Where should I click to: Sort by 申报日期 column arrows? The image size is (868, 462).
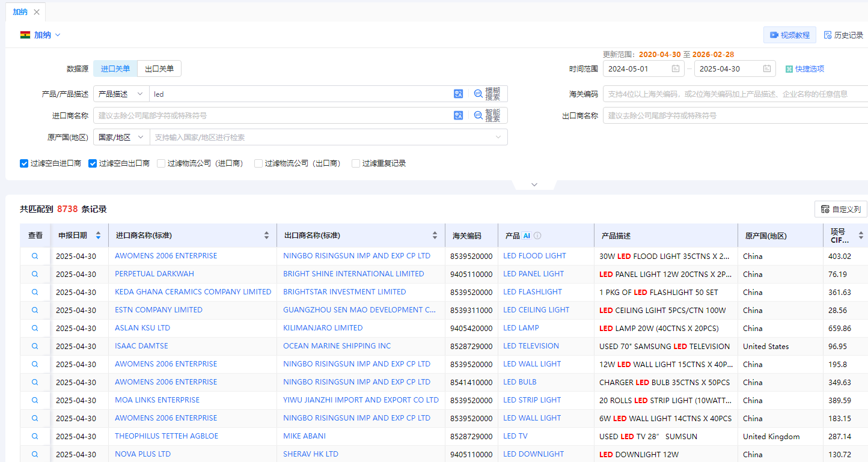pyautogui.click(x=98, y=236)
